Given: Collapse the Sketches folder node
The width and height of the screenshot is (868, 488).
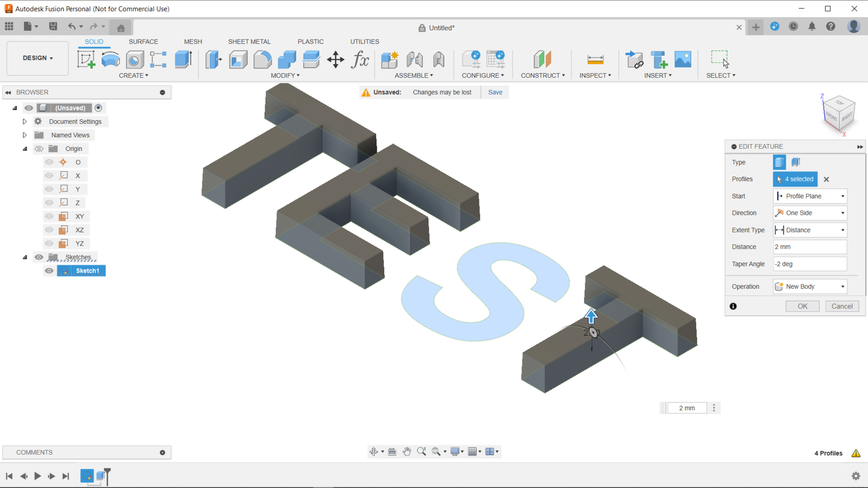Looking at the screenshot, I should click(25, 257).
